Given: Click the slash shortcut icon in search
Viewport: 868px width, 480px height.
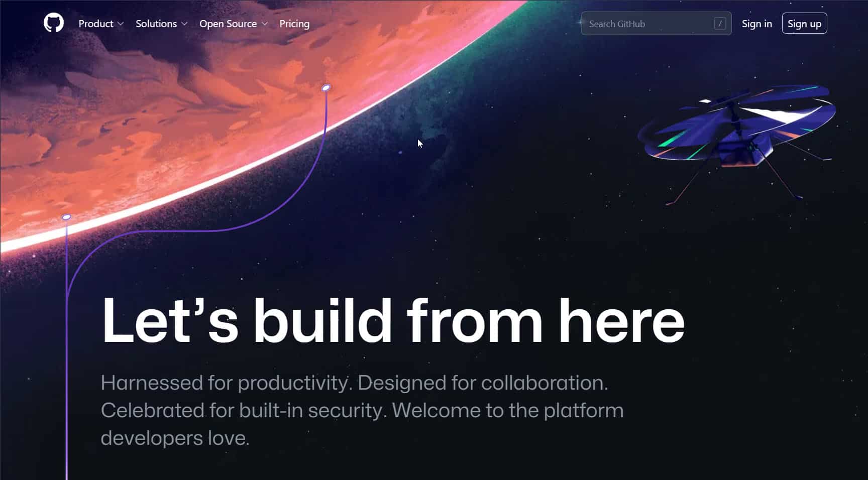Looking at the screenshot, I should tap(720, 24).
